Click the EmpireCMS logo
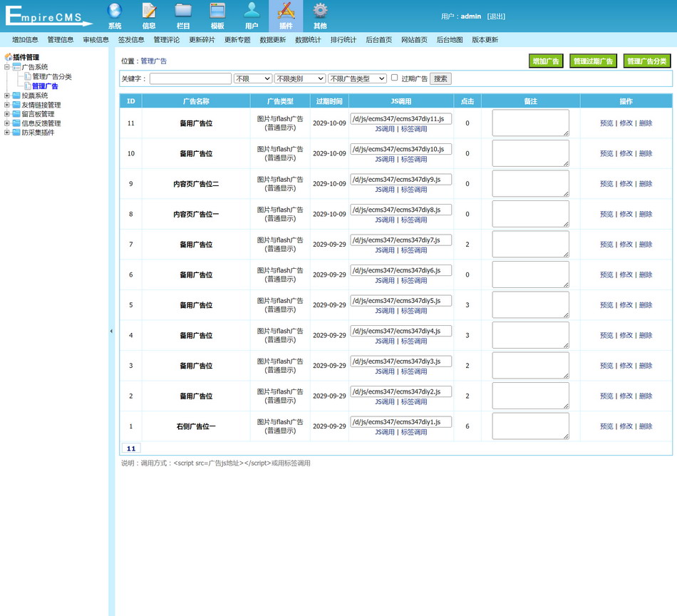This screenshot has width=677, height=616. [x=48, y=16]
